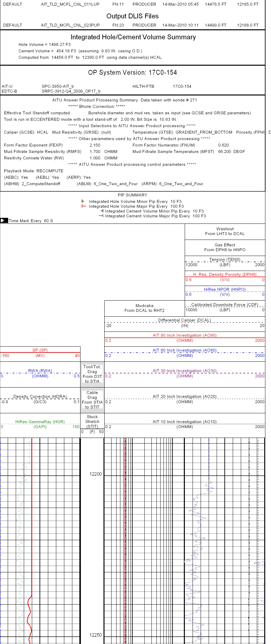Image resolution: width=271 pixels, height=644 pixels.
Task: Select tool name "HILTH-FTB"
Action: point(143,86)
